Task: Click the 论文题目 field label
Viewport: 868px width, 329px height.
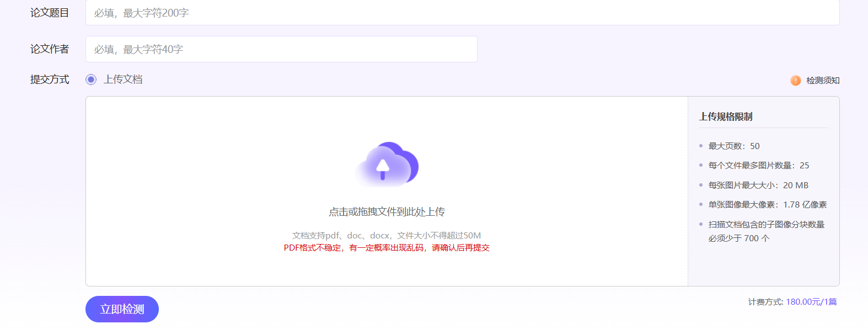Action: pyautogui.click(x=50, y=13)
